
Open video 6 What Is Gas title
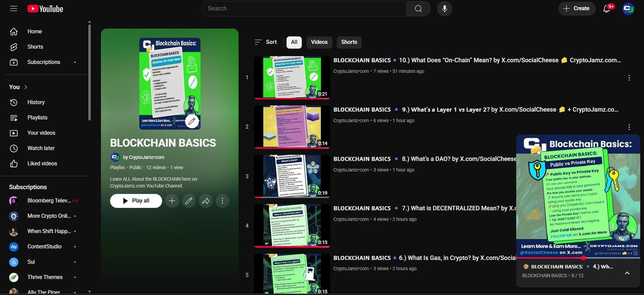tap(425, 258)
